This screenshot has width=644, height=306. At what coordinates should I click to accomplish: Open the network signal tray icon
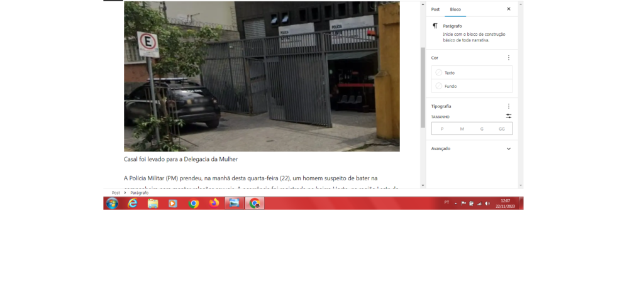point(479,204)
